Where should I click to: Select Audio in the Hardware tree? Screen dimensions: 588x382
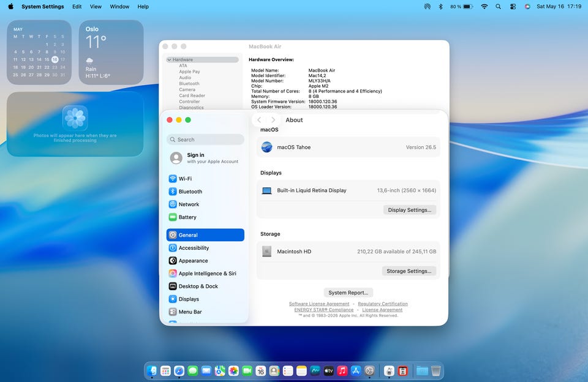coord(185,78)
